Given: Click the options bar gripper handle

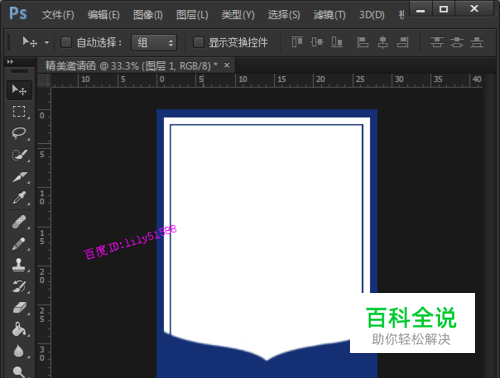Looking at the screenshot, I should click(9, 42).
